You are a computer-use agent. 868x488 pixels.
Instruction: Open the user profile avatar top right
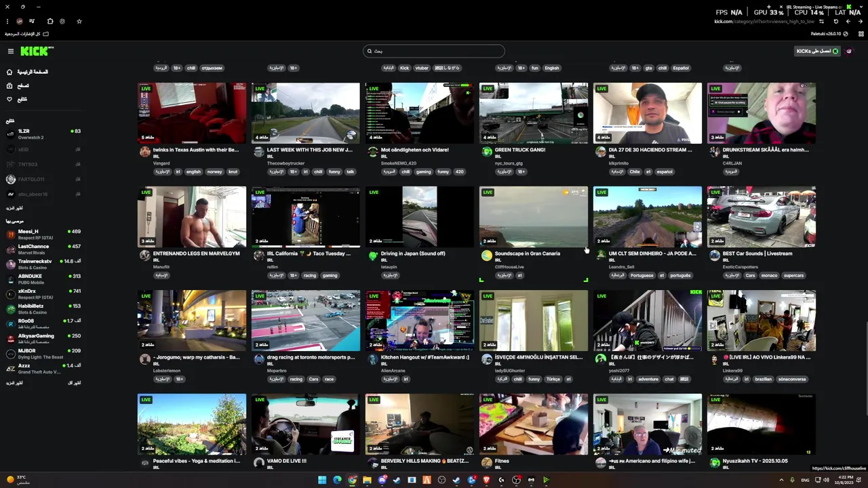[x=849, y=51]
